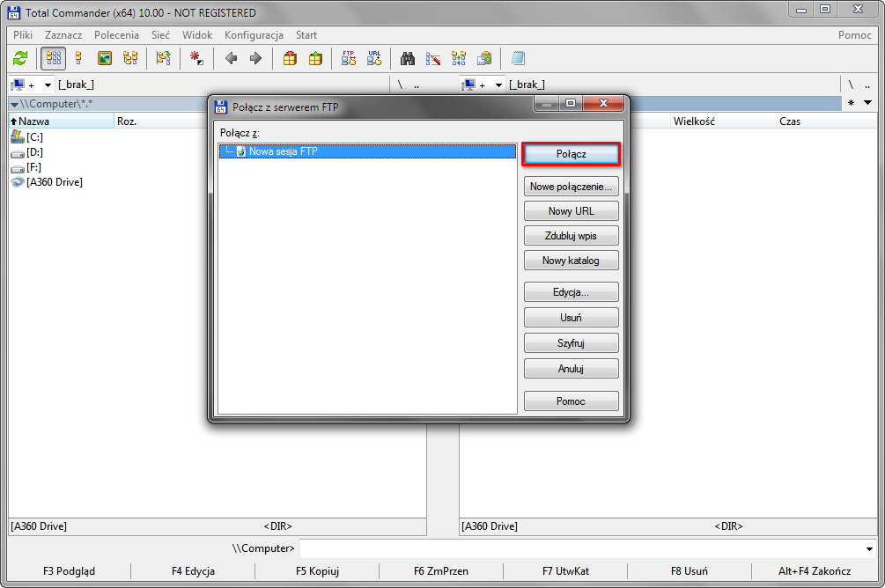The image size is (885, 588).
Task: Click the swap panels toolbar icon
Action: coord(164,58)
